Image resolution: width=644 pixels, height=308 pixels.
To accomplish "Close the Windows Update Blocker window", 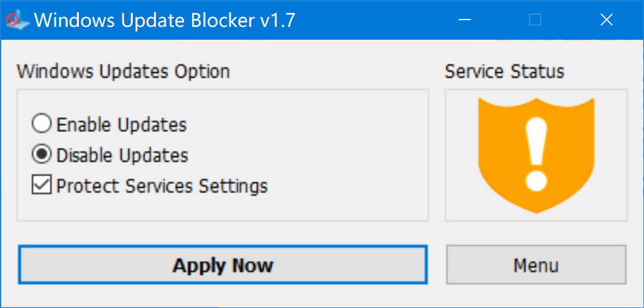I will coord(606,20).
